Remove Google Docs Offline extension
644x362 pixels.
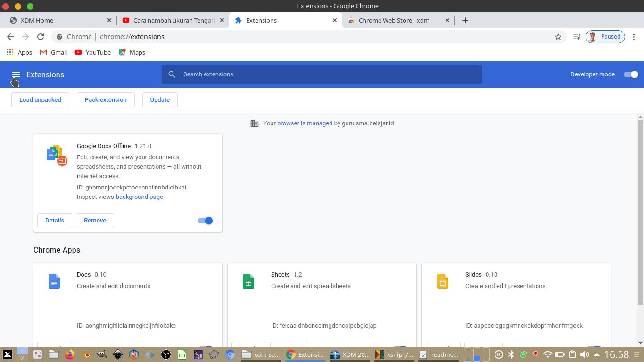[x=95, y=221]
